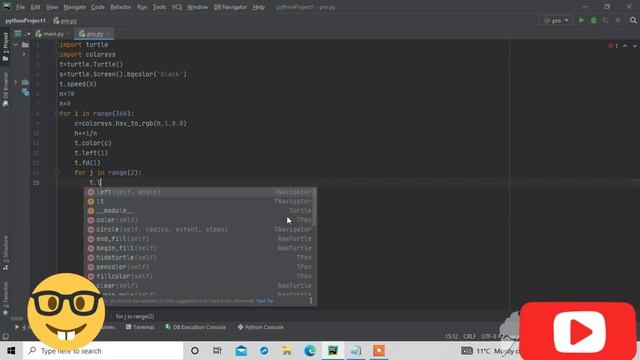Click the Run with Coverage icon
This screenshot has height=360, width=640.
coord(606,20)
